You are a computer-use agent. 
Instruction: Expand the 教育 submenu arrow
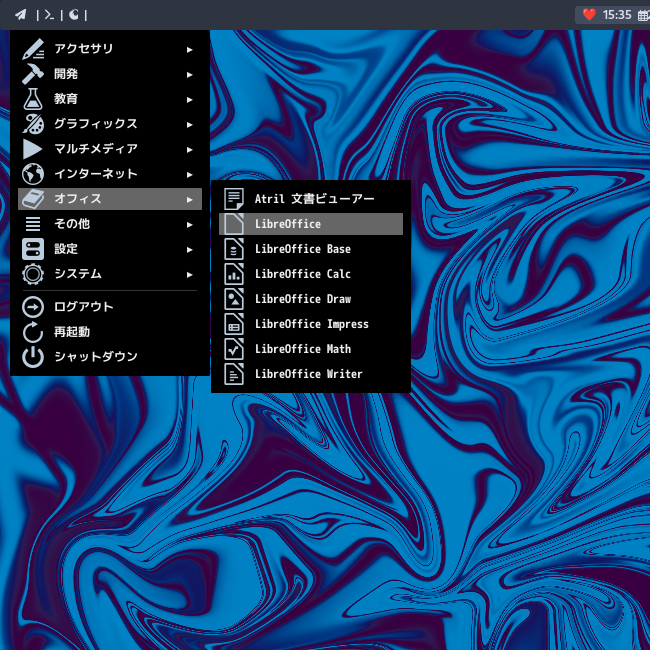189,99
